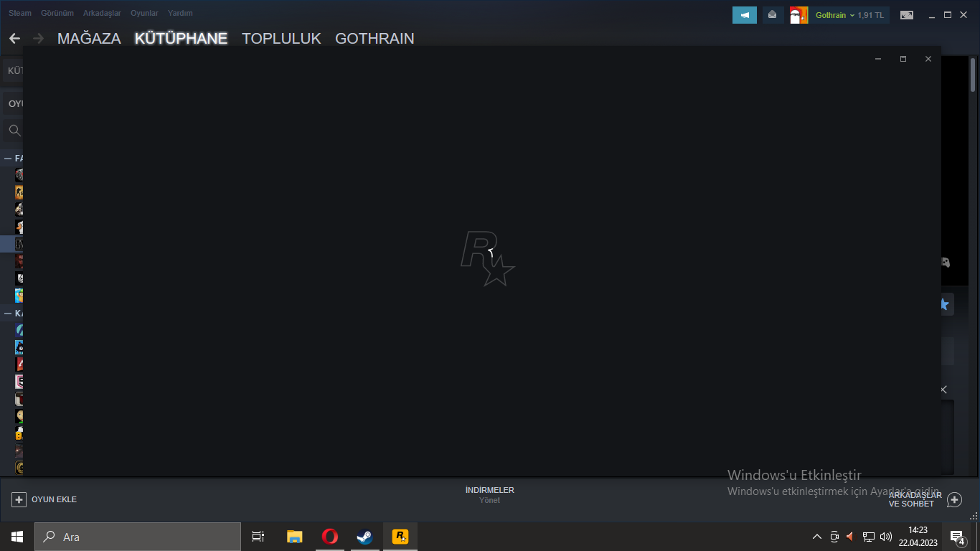Open the Steam inbox envelope icon
The height and width of the screenshot is (551, 980).
(x=772, y=15)
